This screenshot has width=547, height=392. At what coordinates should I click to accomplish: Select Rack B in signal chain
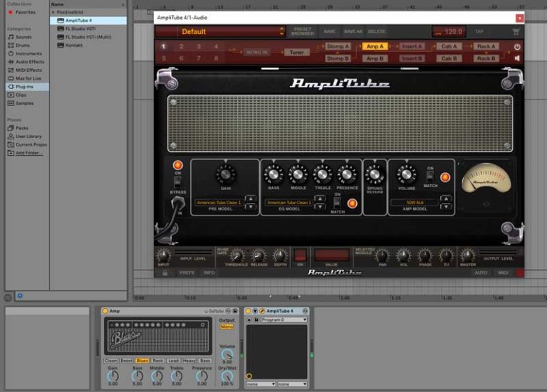pos(486,58)
